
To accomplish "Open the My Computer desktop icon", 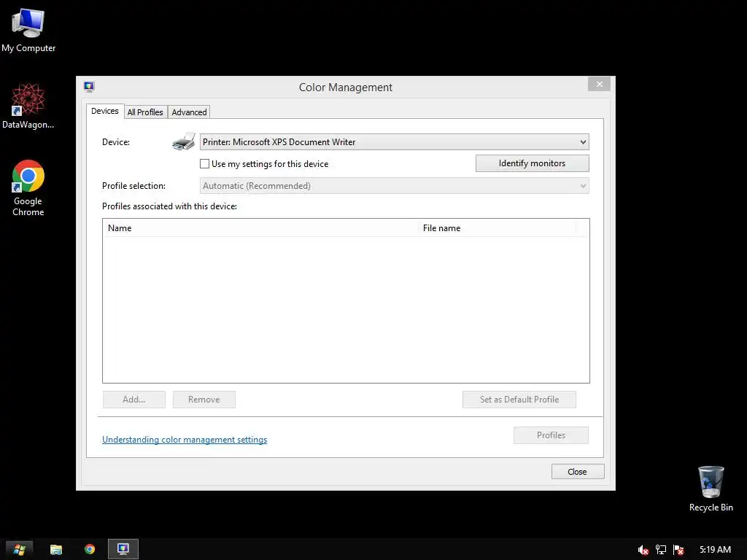I will click(x=28, y=29).
